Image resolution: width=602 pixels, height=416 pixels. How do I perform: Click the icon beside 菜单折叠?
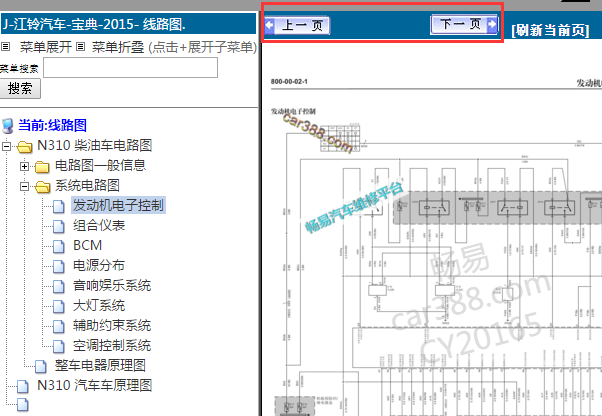click(x=80, y=47)
